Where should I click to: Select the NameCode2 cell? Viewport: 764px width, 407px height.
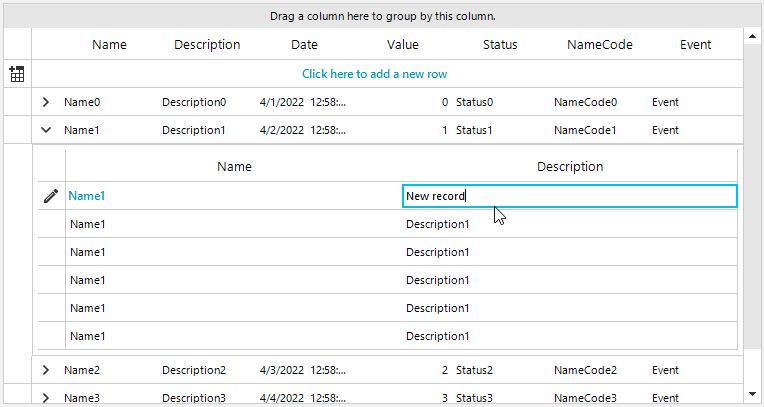coord(585,370)
